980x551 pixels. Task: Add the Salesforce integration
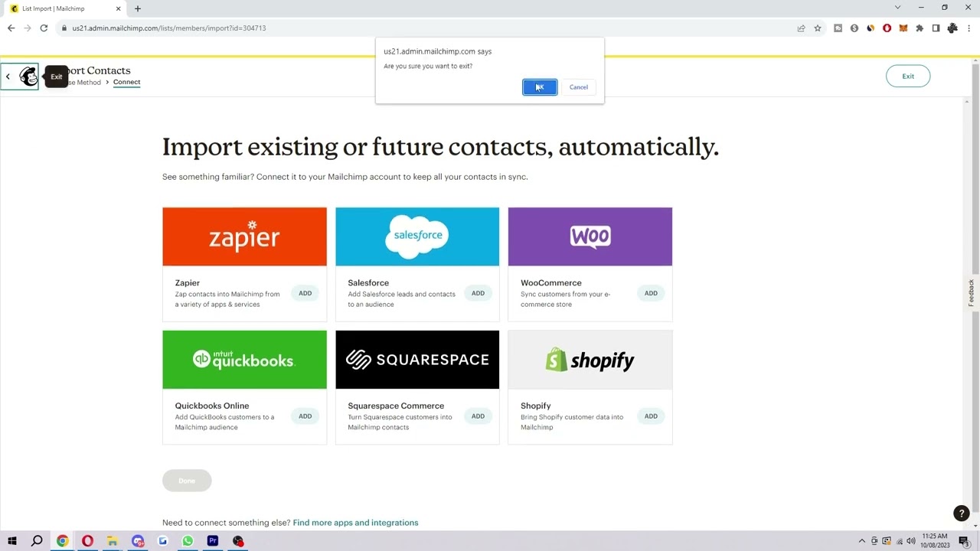point(478,293)
